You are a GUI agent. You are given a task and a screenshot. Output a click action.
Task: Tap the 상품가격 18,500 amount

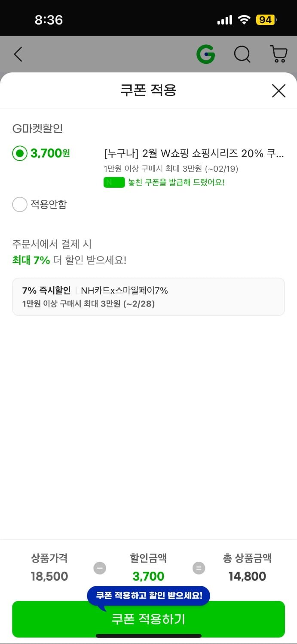[x=49, y=576]
